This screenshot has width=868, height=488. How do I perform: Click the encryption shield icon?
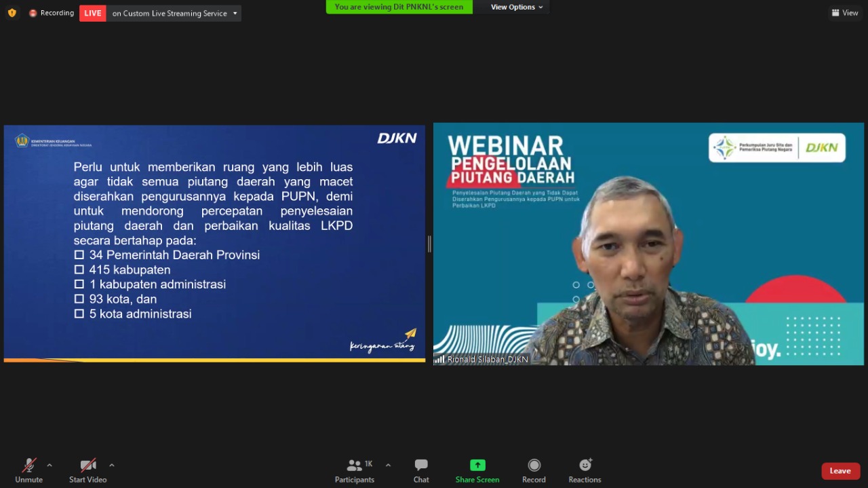[12, 13]
